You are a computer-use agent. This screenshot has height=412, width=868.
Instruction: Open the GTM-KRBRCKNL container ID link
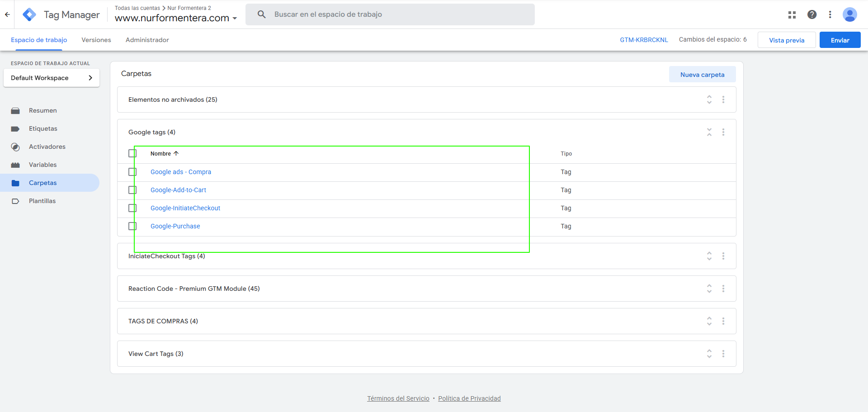644,40
